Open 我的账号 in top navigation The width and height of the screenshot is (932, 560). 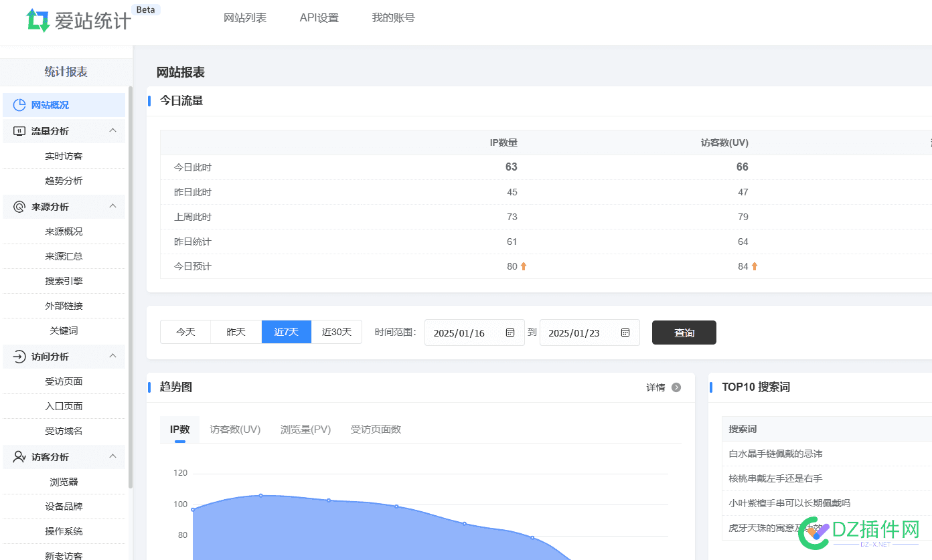pyautogui.click(x=393, y=18)
